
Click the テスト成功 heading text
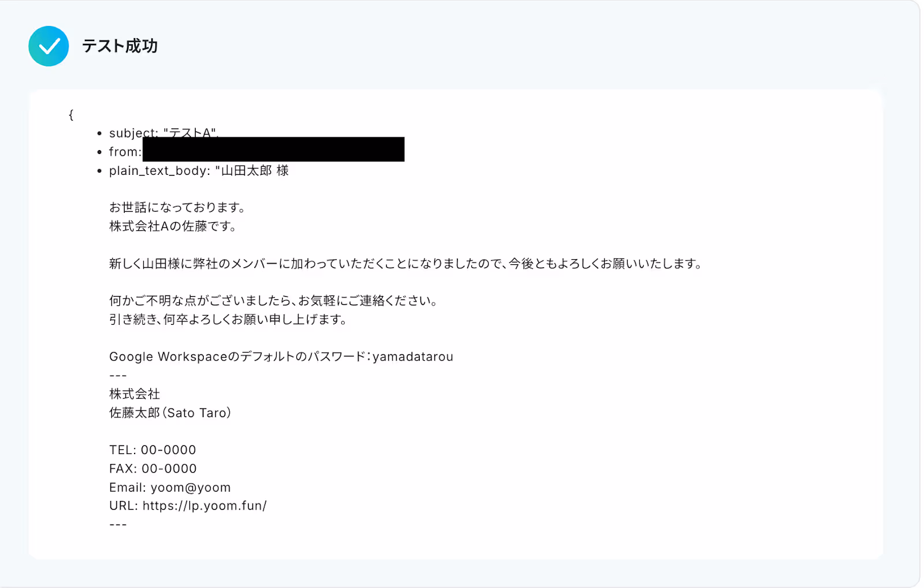120,46
